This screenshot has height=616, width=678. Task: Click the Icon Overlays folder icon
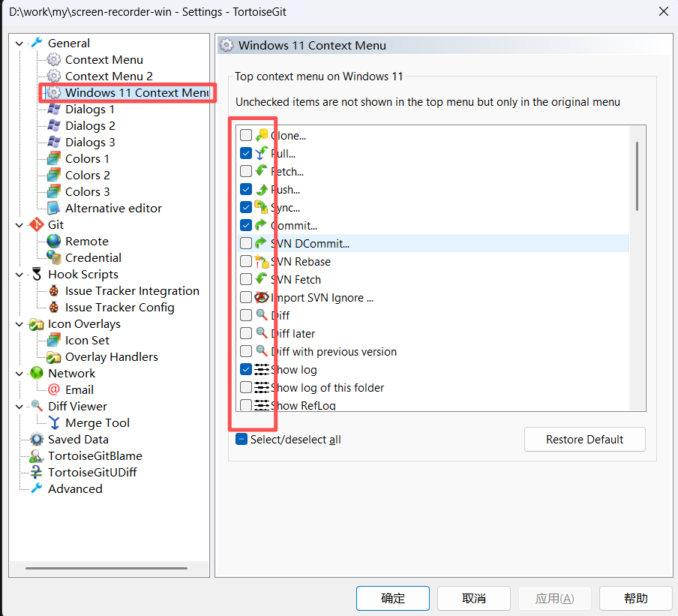(x=37, y=323)
